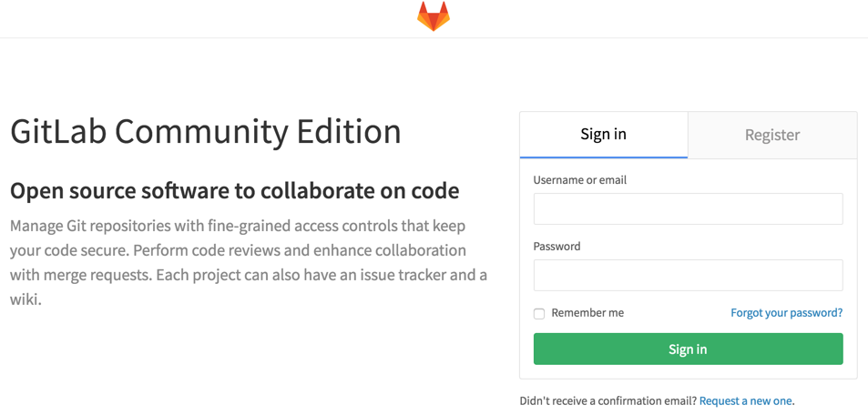Click into the Password input box
This screenshot has height=415, width=868.
pos(688,275)
